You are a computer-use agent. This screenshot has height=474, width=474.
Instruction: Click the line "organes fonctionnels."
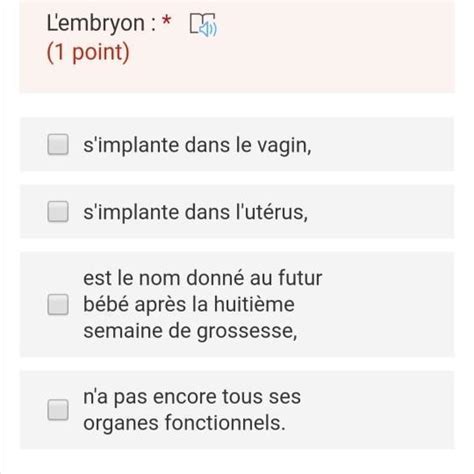[x=184, y=423]
